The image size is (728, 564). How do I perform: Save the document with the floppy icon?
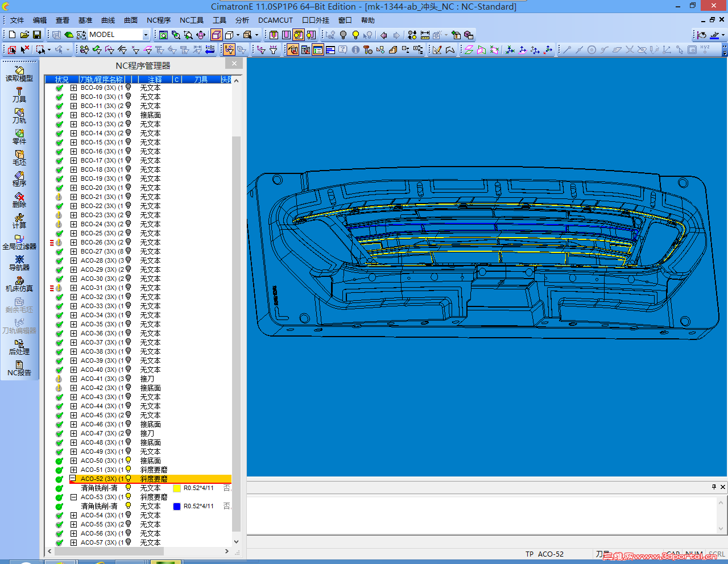pyautogui.click(x=37, y=35)
